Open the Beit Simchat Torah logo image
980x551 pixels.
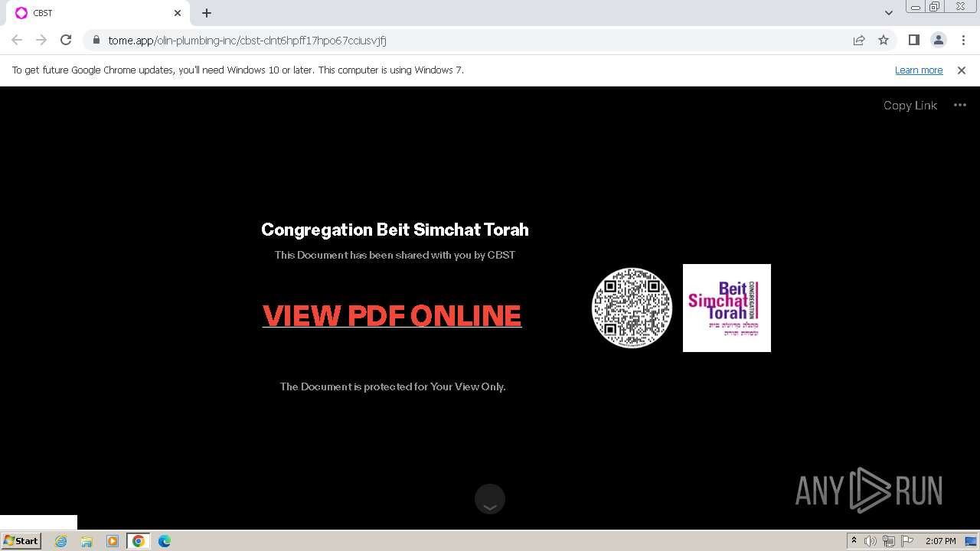727,308
